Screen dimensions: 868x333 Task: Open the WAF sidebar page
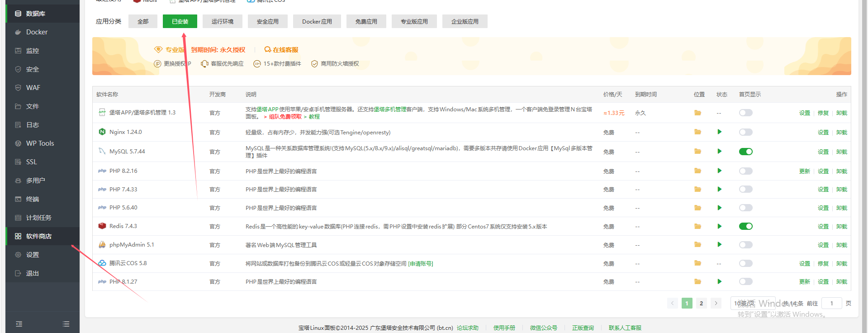(43, 88)
